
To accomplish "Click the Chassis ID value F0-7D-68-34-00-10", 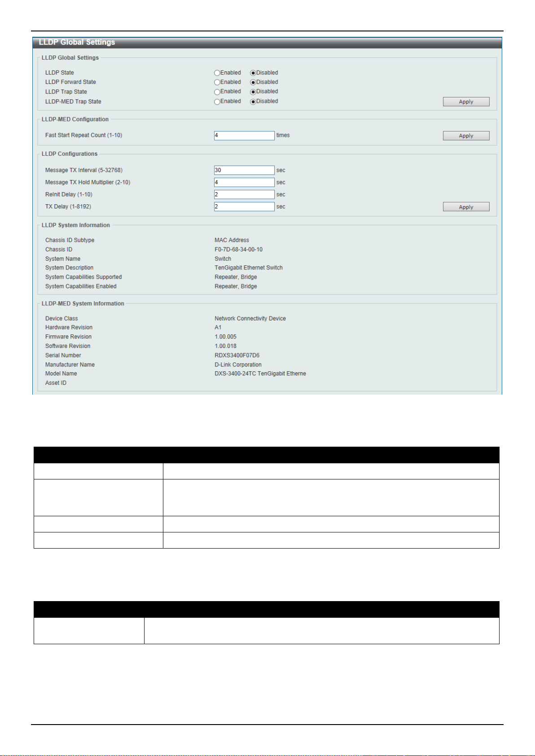I will 238,250.
